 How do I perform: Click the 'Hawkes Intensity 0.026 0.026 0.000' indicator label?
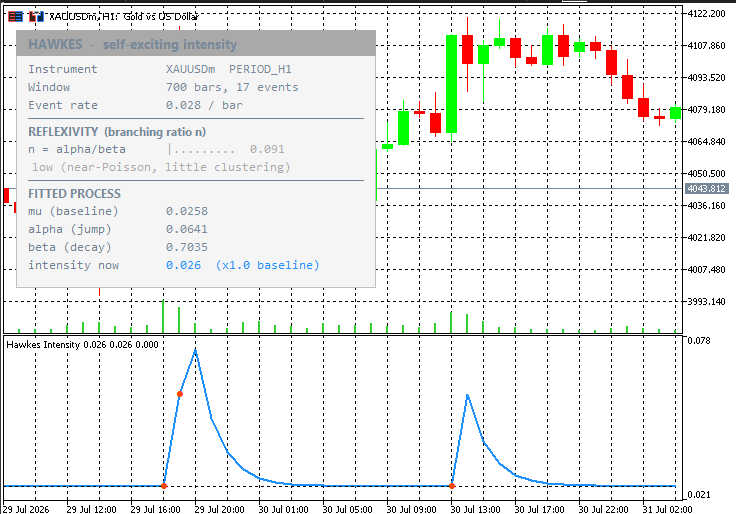[x=82, y=345]
